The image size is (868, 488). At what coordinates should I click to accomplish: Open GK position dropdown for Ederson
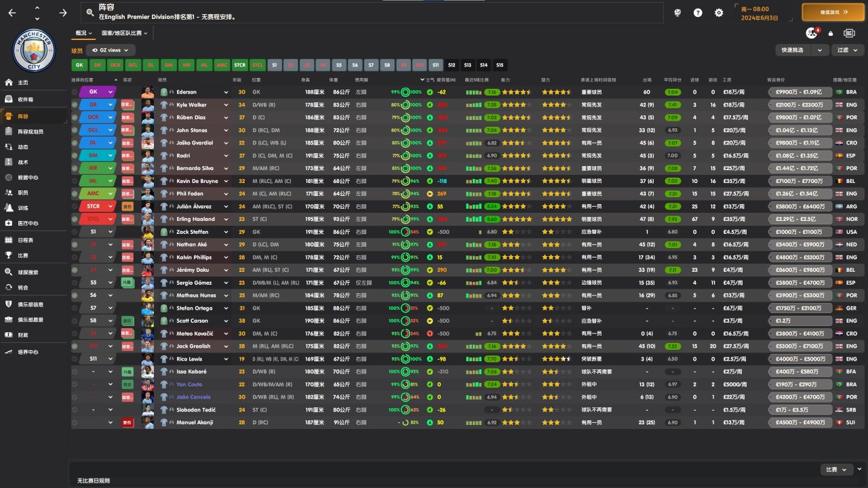[x=98, y=92]
